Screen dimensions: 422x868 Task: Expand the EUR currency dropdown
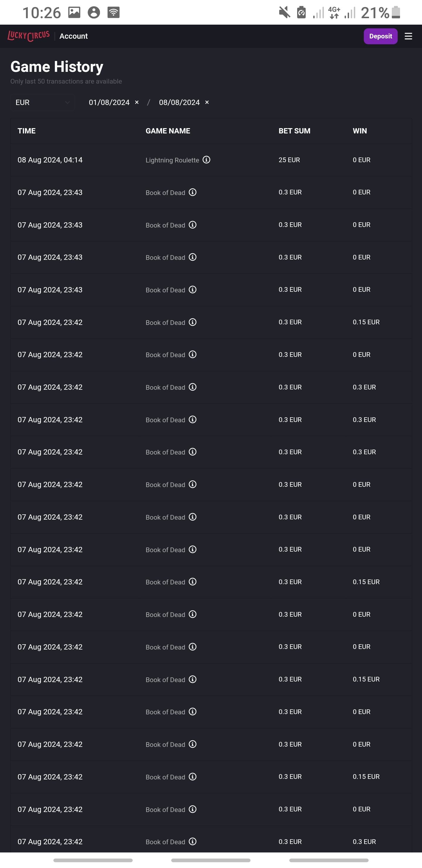[x=42, y=102]
